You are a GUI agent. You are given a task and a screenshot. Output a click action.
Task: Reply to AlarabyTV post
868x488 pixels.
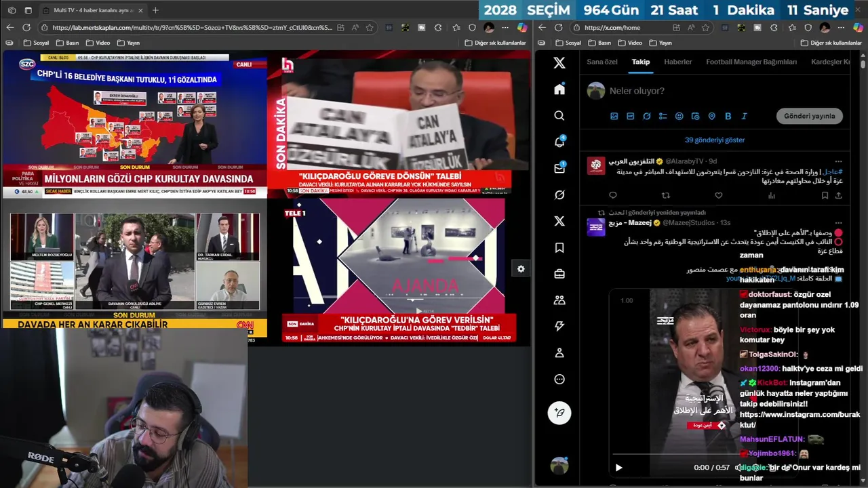pos(613,195)
